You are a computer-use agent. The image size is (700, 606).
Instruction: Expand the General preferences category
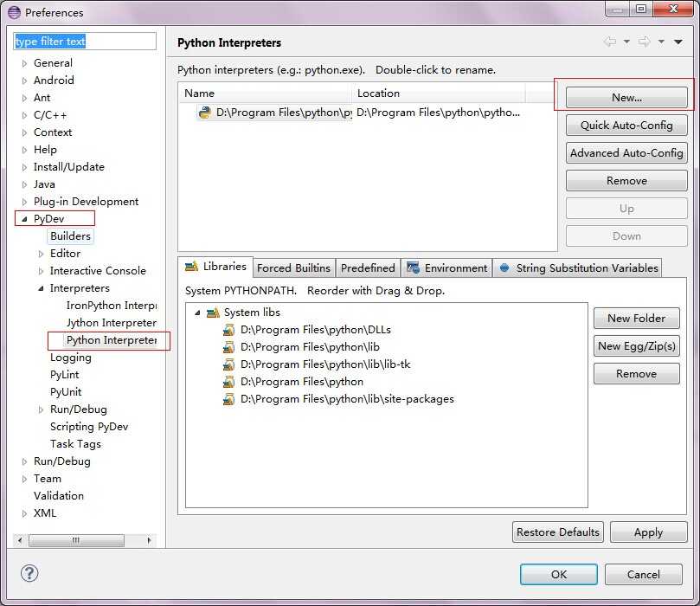click(x=24, y=63)
